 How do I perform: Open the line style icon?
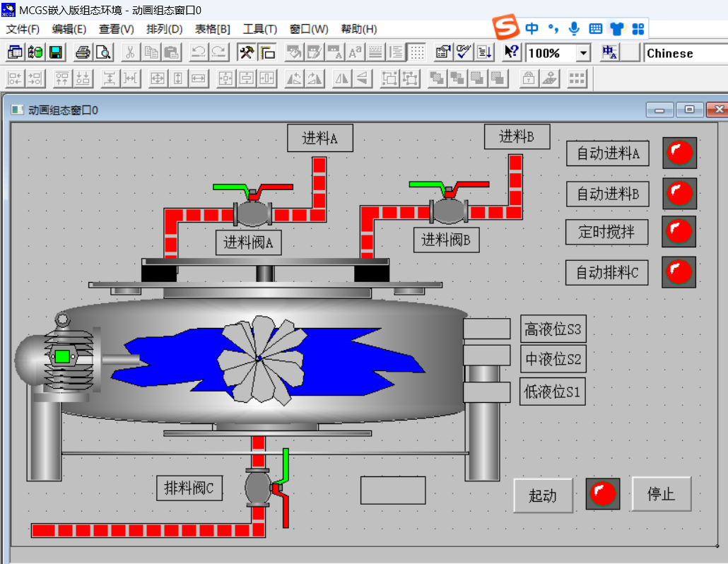click(375, 52)
